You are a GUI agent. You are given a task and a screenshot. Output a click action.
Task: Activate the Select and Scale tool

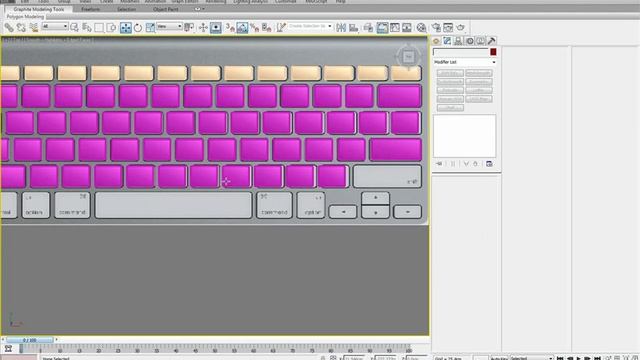click(150, 28)
